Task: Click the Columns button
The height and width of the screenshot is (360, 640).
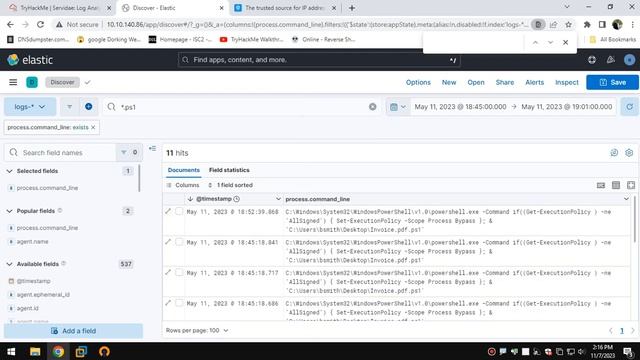Action: pyautogui.click(x=183, y=185)
